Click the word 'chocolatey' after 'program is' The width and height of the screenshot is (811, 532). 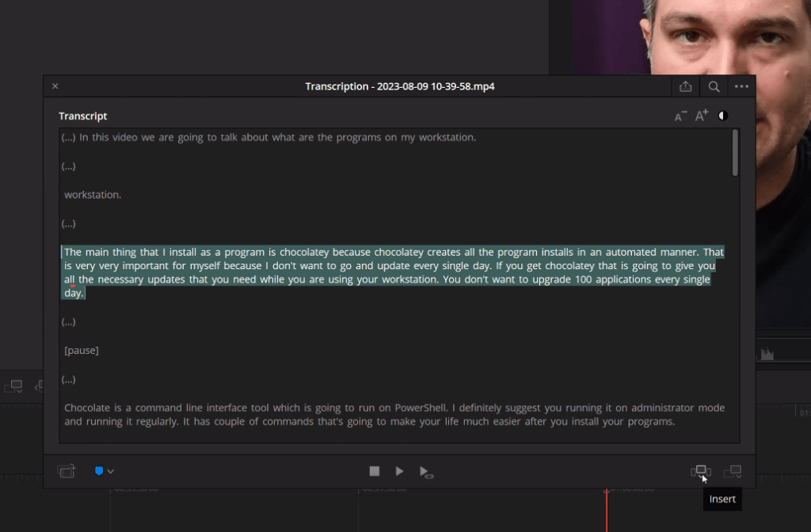[304, 253]
